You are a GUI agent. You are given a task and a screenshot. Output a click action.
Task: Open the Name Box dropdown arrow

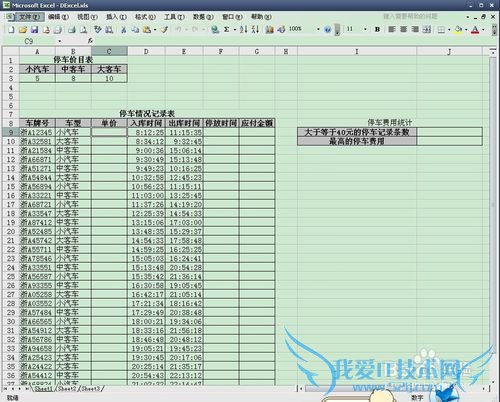point(60,41)
